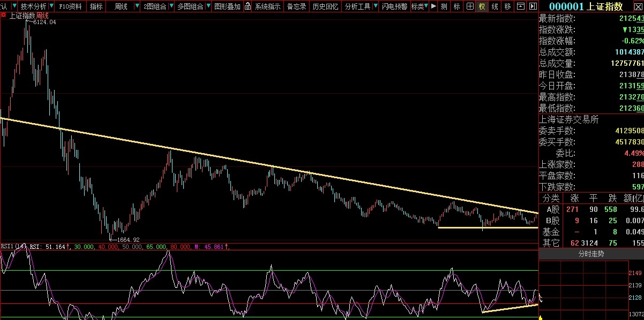Open the 技术分析 menu

tap(33, 6)
